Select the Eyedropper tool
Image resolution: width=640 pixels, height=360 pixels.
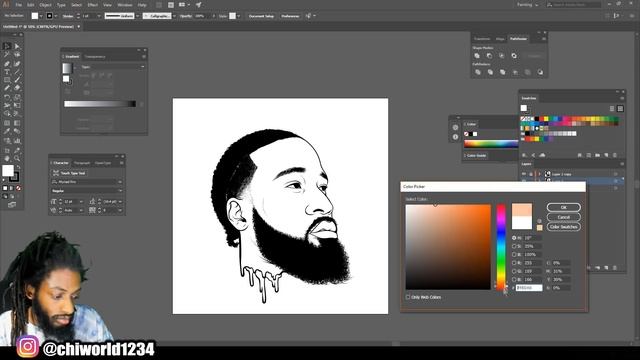(7, 131)
